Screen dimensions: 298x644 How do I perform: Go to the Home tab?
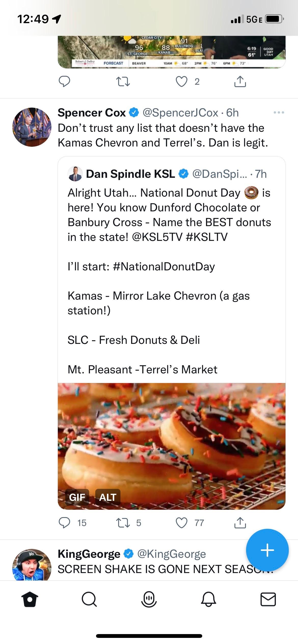click(x=30, y=599)
